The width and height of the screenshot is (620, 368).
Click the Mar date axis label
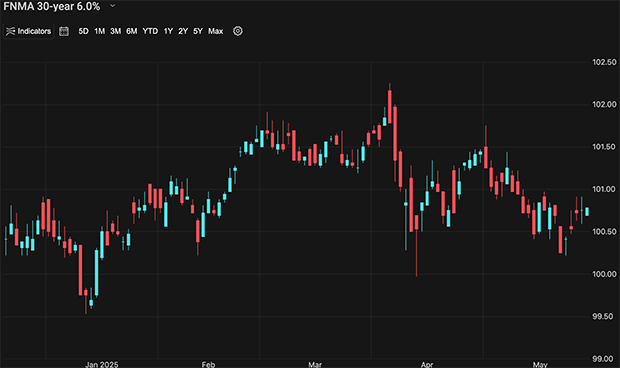click(315, 364)
